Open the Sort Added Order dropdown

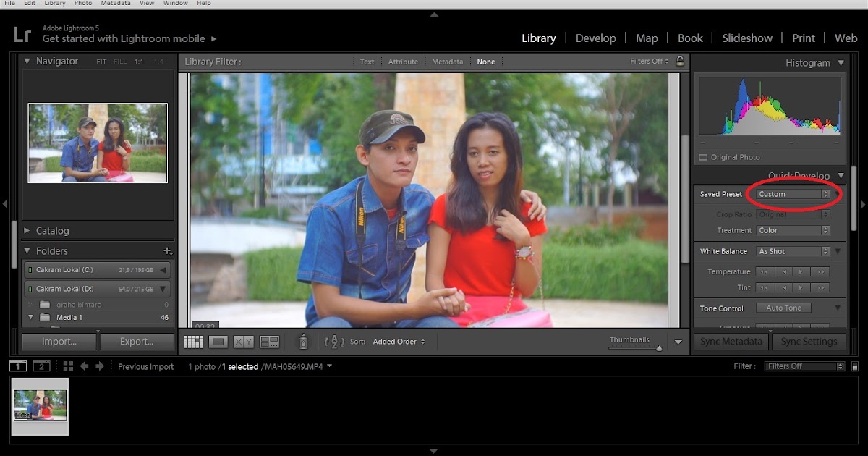pyautogui.click(x=395, y=341)
